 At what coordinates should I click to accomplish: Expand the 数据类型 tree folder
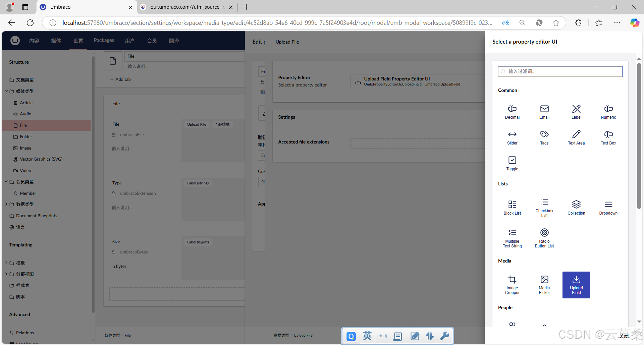6,204
